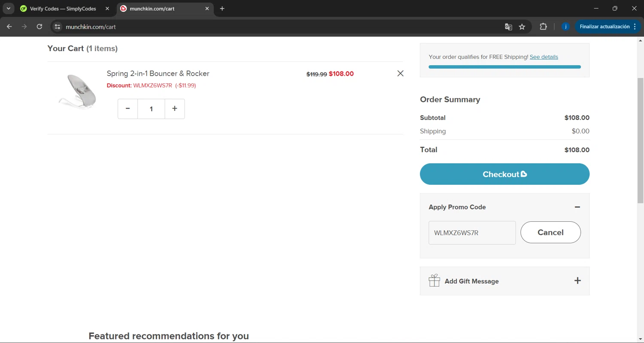
Task: Select the munchkin.com/cart tab
Action: click(165, 9)
